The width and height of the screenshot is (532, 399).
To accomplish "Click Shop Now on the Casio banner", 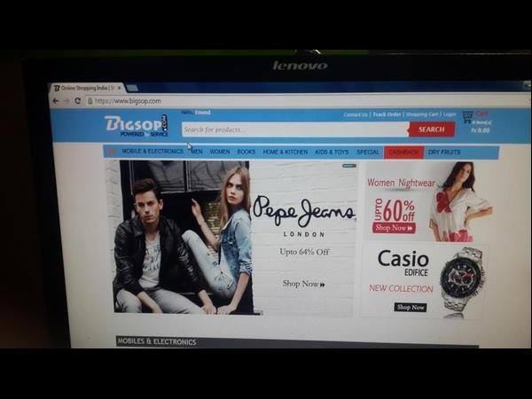I will click(x=410, y=307).
